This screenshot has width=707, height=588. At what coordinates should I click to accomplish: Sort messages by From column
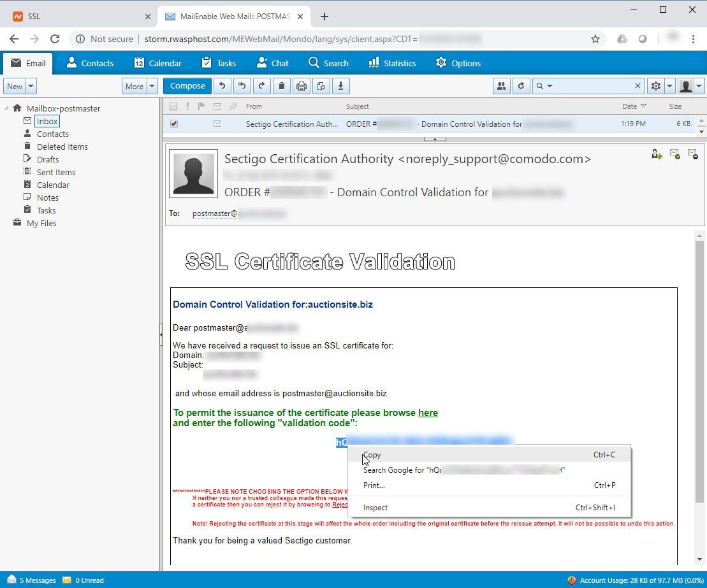click(x=254, y=106)
